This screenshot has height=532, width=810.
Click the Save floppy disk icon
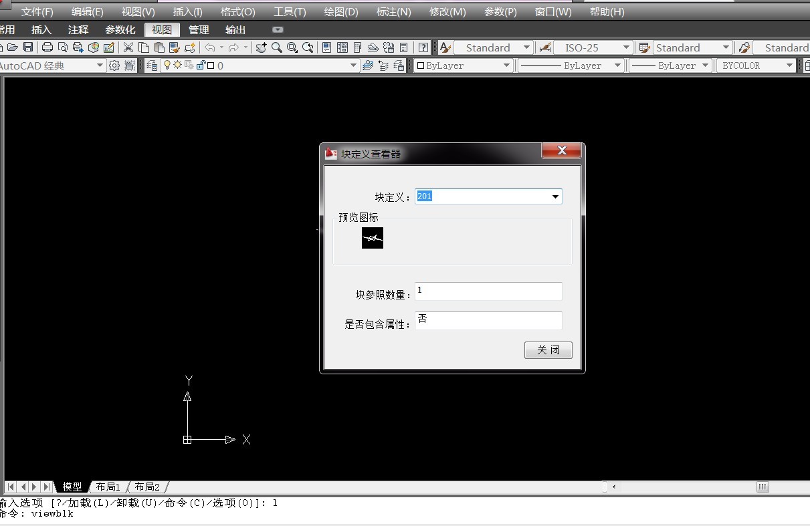coord(28,47)
